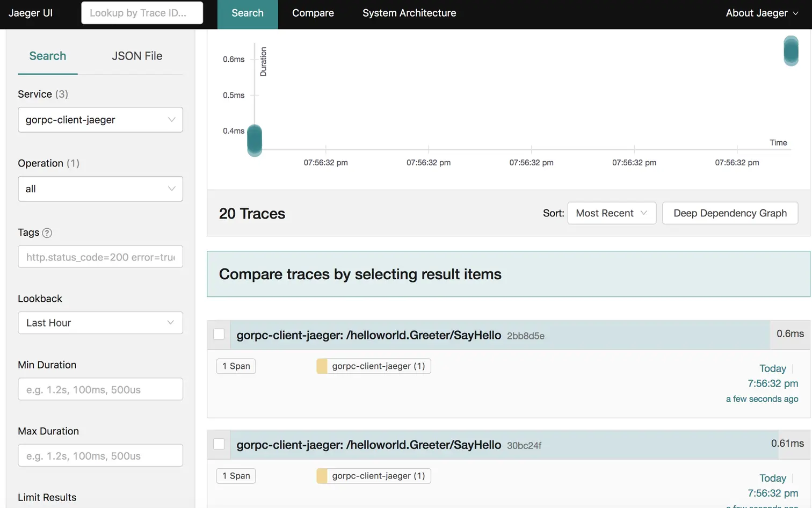Open the Sort dropdown Most Recent
Viewport: 812px width, 508px height.
click(x=612, y=213)
